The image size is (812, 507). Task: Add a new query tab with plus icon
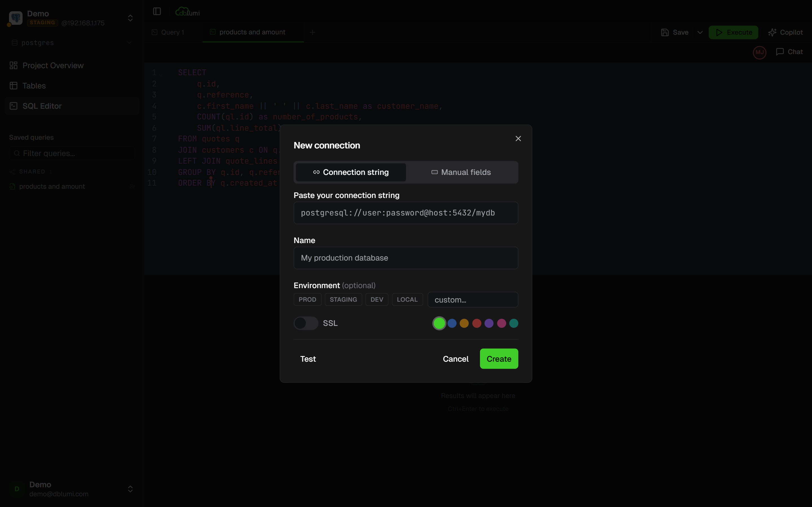coord(312,32)
